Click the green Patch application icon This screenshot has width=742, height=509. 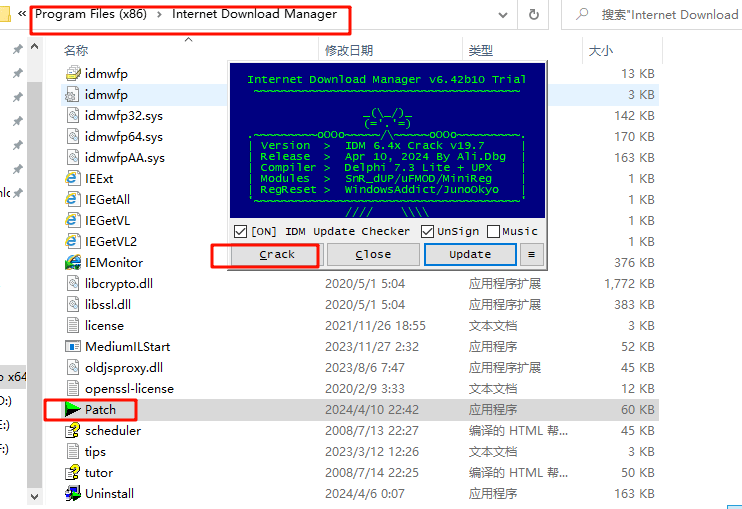pos(72,410)
